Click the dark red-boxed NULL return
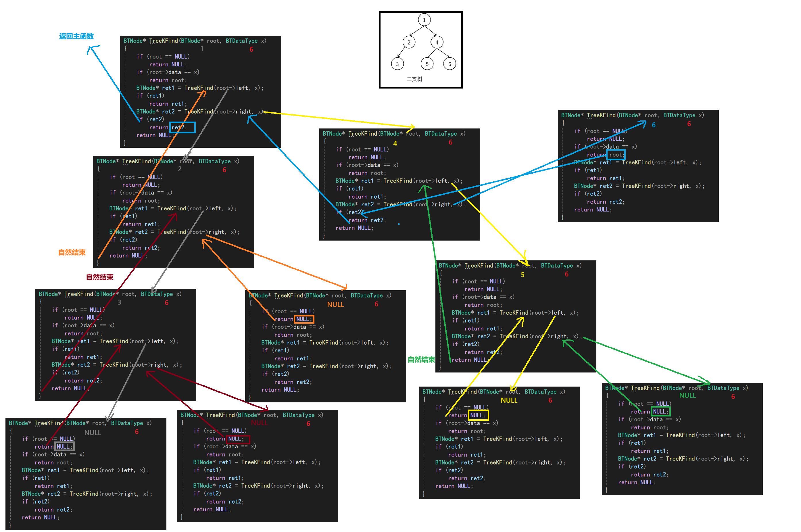The height and width of the screenshot is (532, 801). click(x=238, y=439)
